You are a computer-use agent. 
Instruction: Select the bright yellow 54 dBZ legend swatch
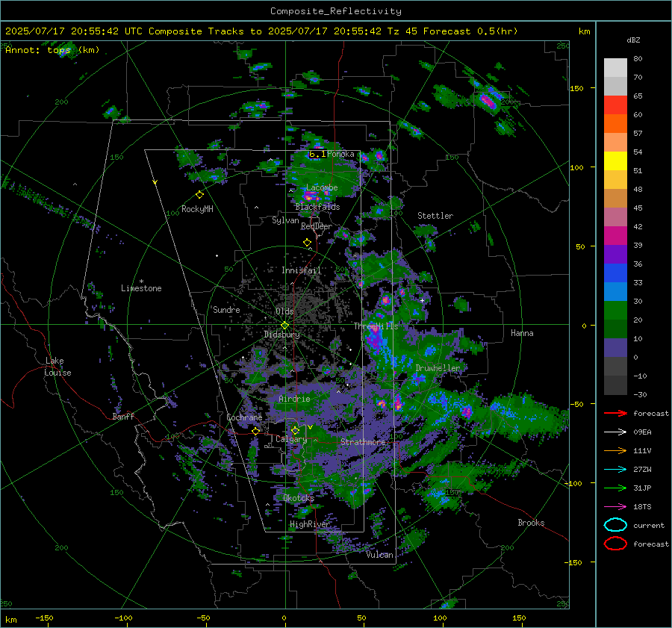tap(615, 161)
